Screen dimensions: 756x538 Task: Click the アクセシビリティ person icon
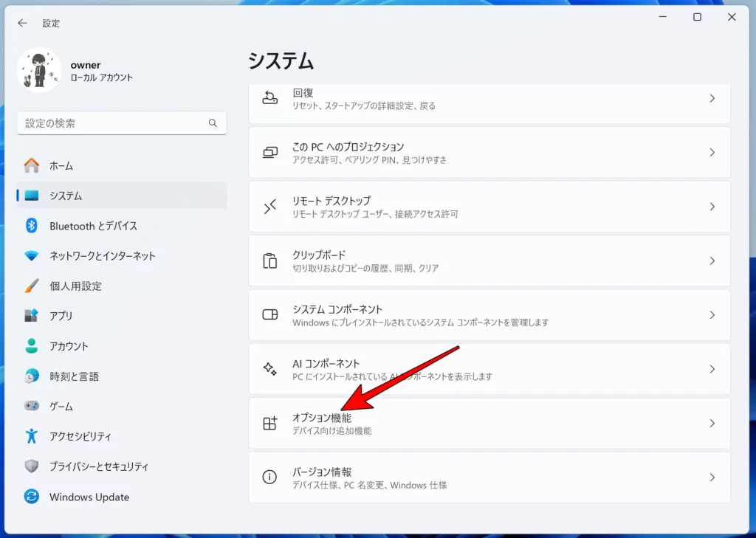pos(31,436)
